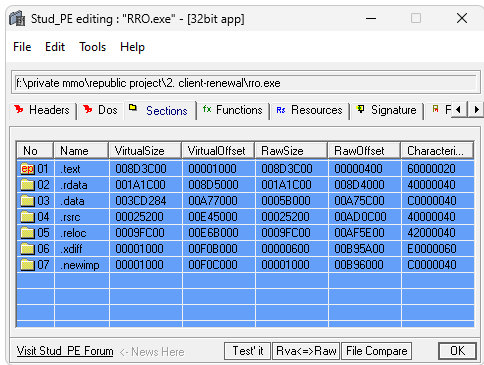
Task: Click VirtualOffset value 00A77000
Action: tap(213, 201)
